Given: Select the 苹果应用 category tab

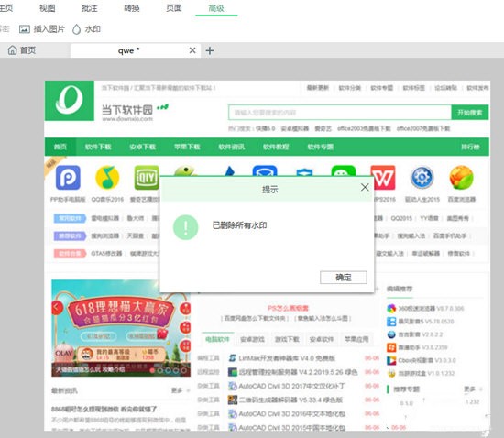Looking at the screenshot, I should (x=356, y=339).
